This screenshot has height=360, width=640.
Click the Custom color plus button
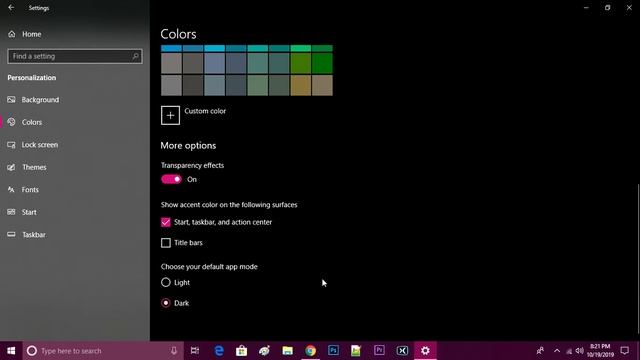[170, 115]
